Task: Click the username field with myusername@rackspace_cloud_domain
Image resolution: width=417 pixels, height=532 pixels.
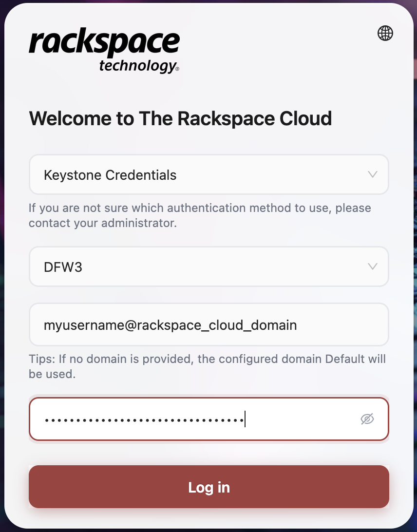Action: click(x=208, y=324)
